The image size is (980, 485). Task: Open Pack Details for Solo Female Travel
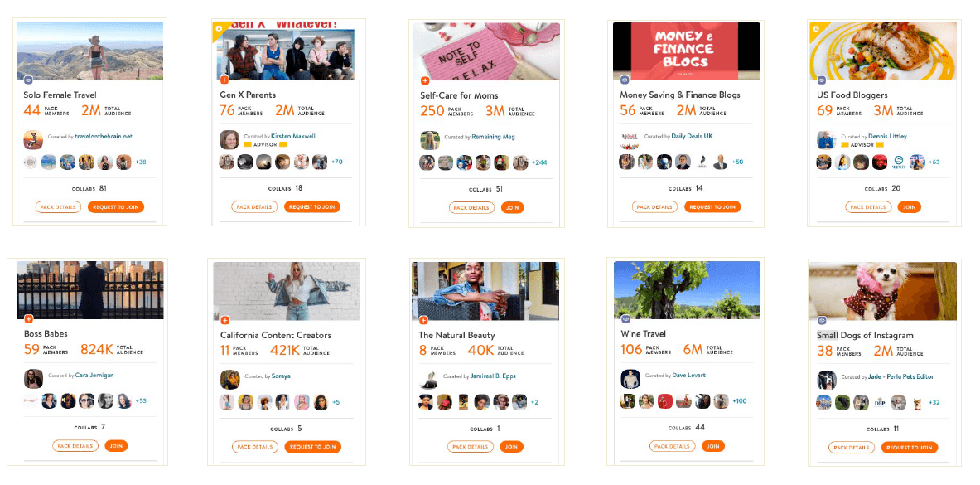(x=58, y=207)
